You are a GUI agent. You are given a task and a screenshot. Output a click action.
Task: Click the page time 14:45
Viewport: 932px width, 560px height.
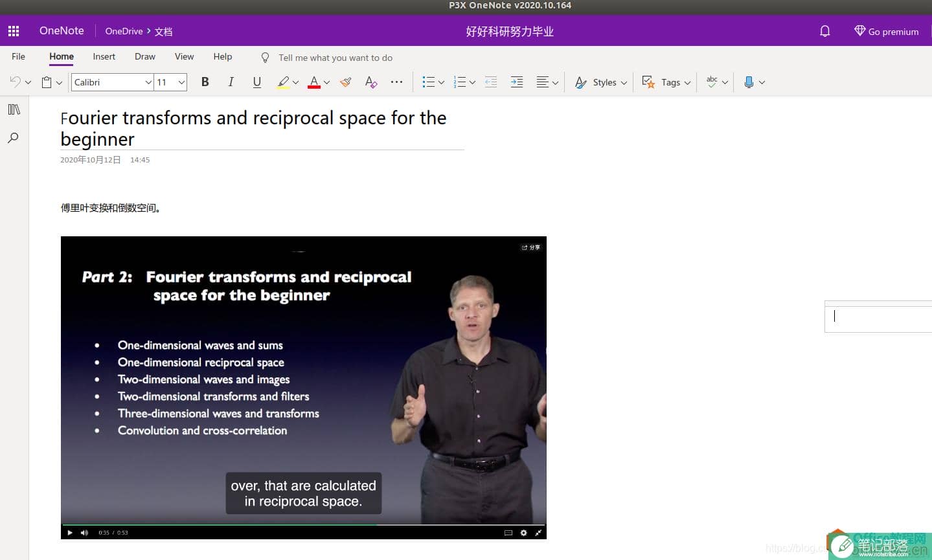click(140, 160)
